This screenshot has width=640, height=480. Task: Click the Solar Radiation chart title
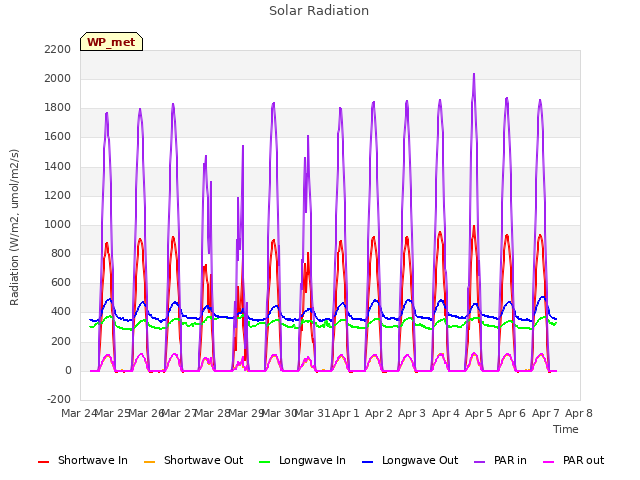(x=319, y=11)
